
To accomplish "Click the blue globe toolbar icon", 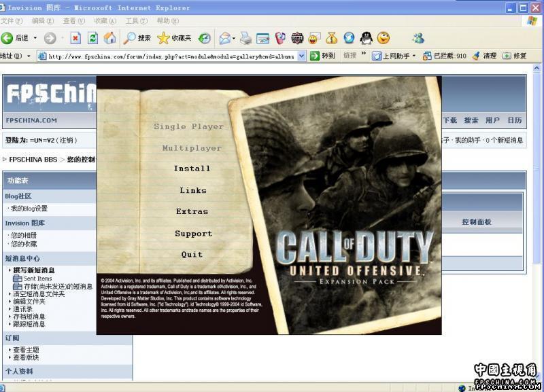I will pyautogui.click(x=349, y=38).
